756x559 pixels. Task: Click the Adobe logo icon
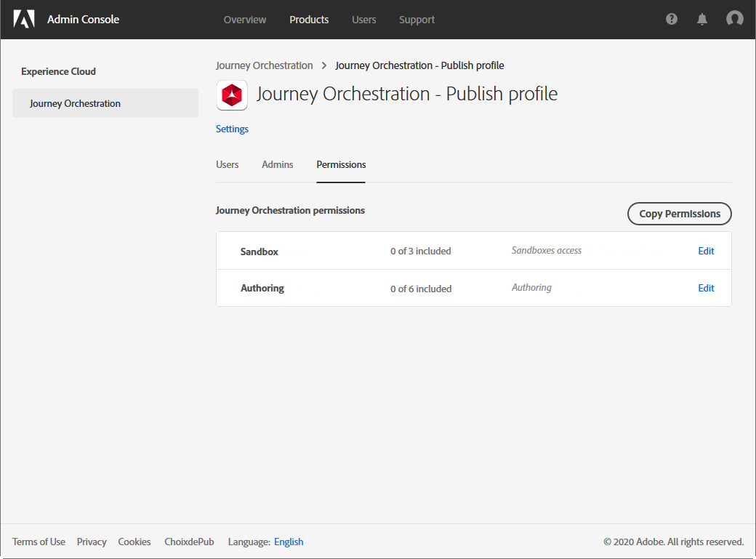(24, 20)
